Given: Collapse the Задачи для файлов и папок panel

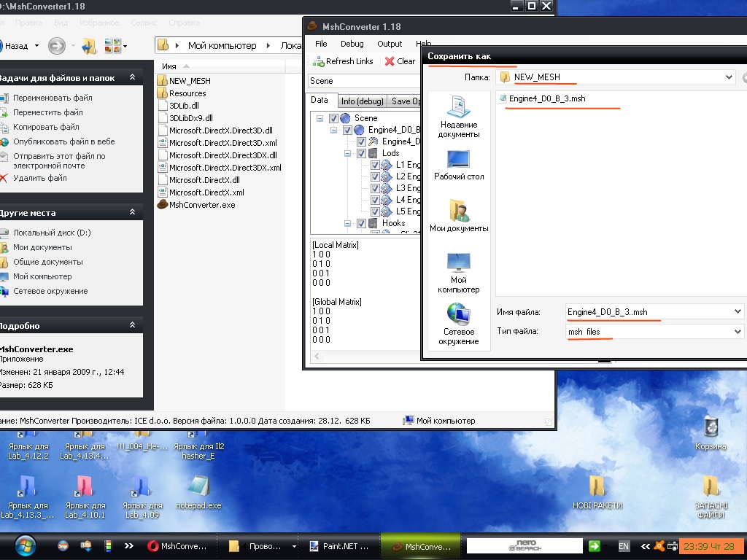Looking at the screenshot, I should 133,77.
